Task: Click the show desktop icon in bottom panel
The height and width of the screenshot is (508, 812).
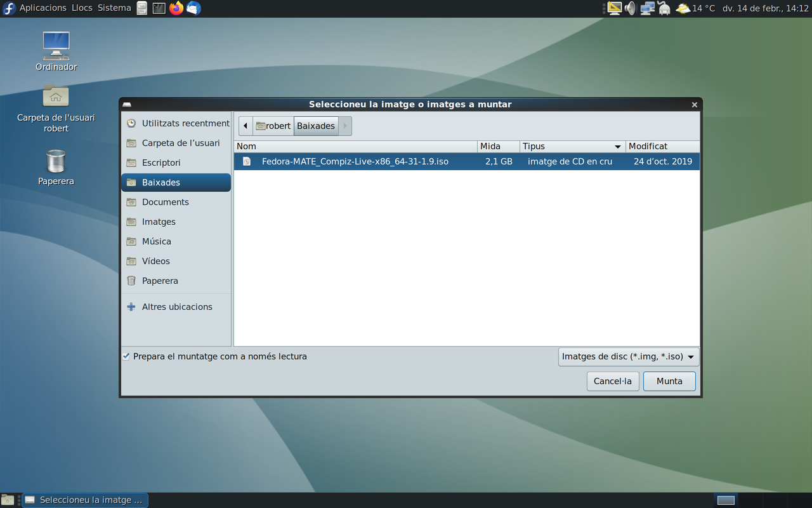Action: [8, 500]
